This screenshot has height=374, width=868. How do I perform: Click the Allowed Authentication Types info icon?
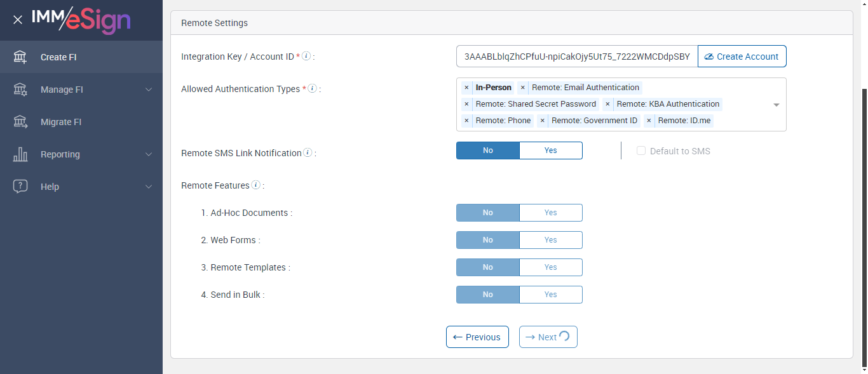312,88
